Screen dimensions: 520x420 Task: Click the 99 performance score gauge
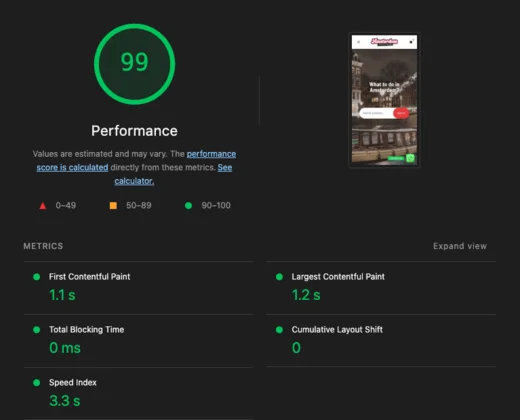[134, 64]
